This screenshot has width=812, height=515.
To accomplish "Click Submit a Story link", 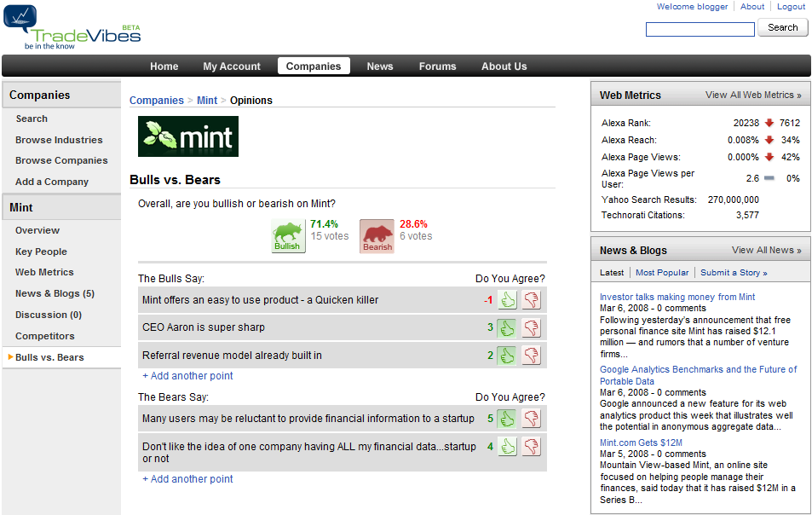I will (734, 273).
